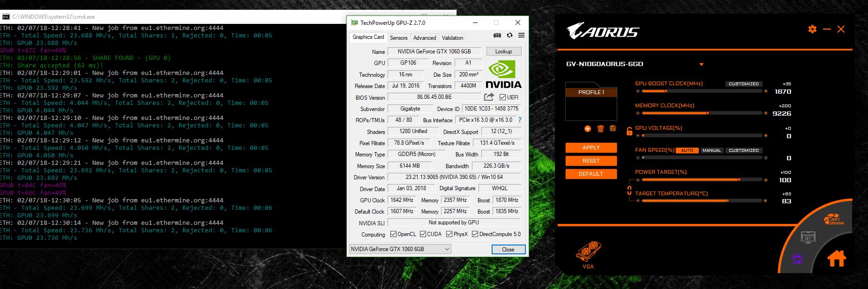Increase Memory Clock with plus icon
This screenshot has width=868, height=289.
[x=766, y=113]
